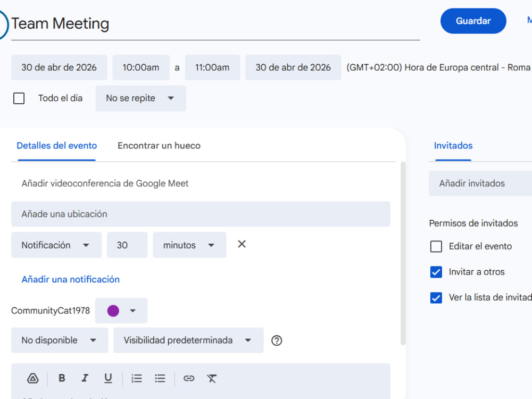Change the 11:00am end time
The image size is (532, 399).
point(212,68)
